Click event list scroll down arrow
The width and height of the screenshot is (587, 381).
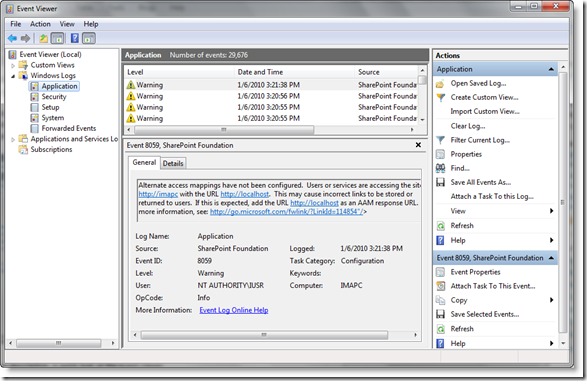pos(422,120)
